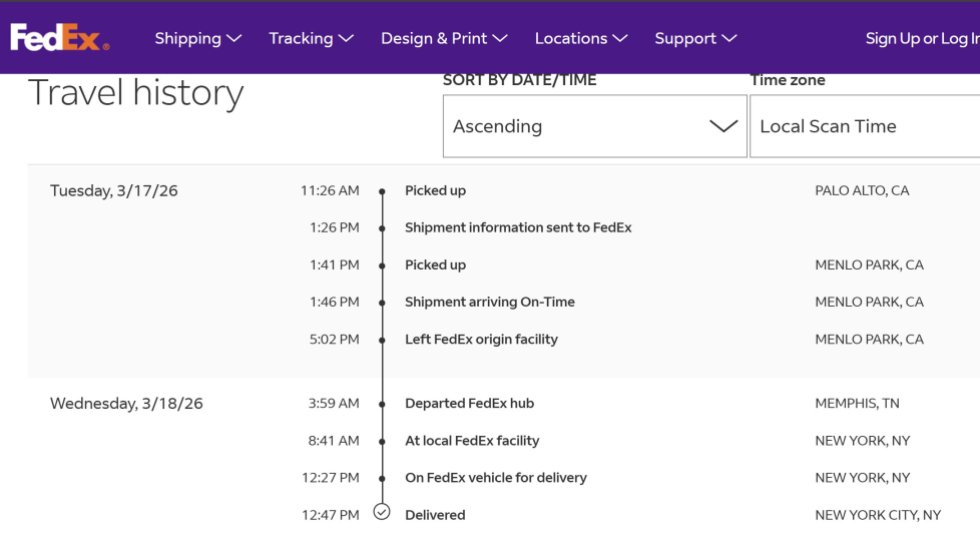Click the Travel history heading
The image size is (980, 553).
pos(136,93)
